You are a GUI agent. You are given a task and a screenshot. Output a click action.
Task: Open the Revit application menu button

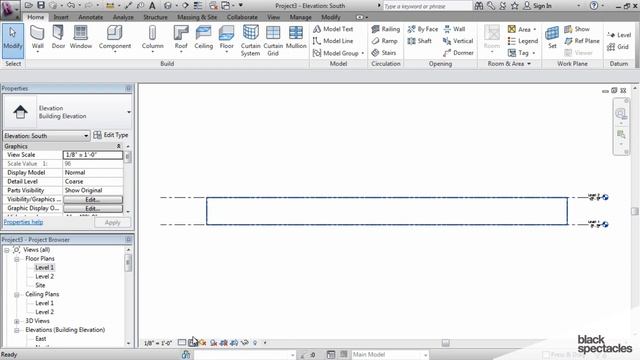[x=10, y=10]
